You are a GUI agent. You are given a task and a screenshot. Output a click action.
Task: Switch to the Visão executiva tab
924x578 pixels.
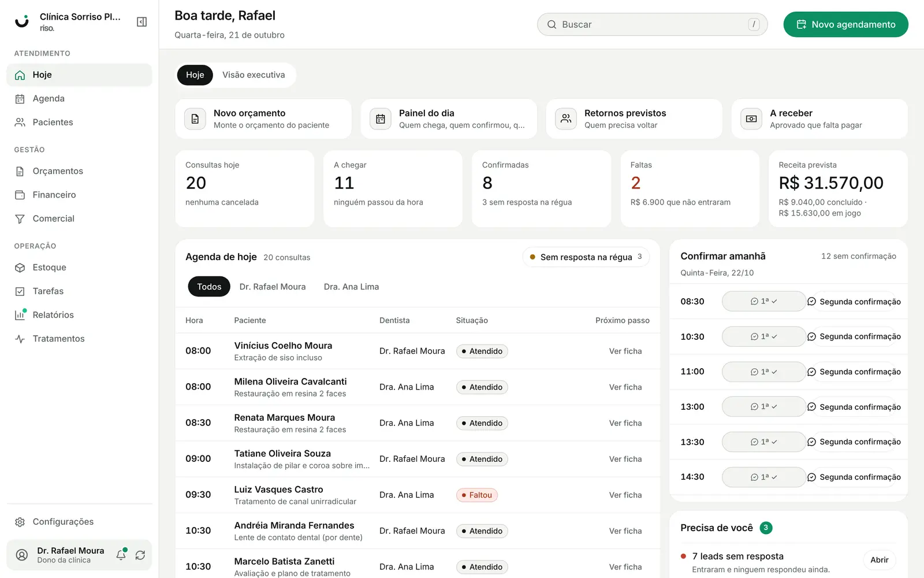click(x=254, y=75)
